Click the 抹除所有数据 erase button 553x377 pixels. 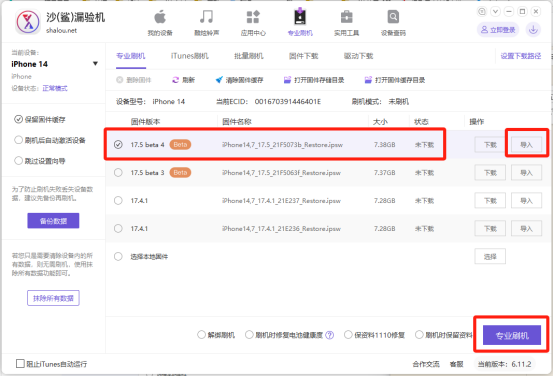[x=53, y=298]
